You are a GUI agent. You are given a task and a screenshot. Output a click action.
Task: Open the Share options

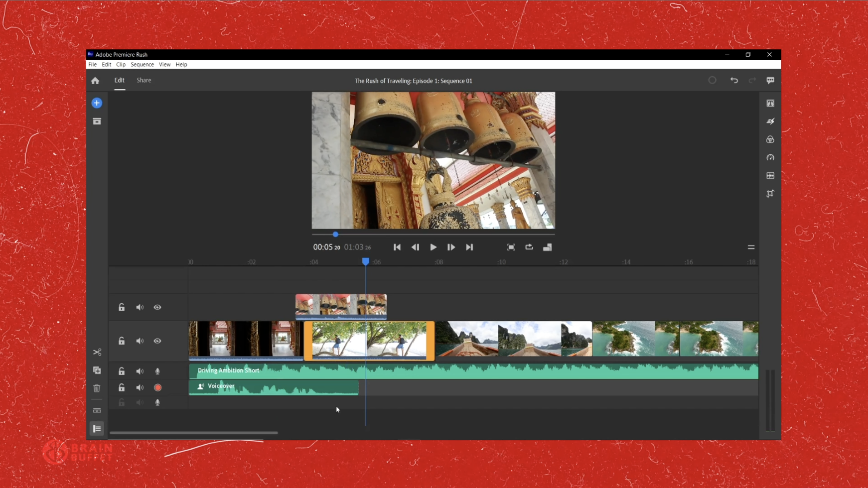pyautogui.click(x=144, y=80)
